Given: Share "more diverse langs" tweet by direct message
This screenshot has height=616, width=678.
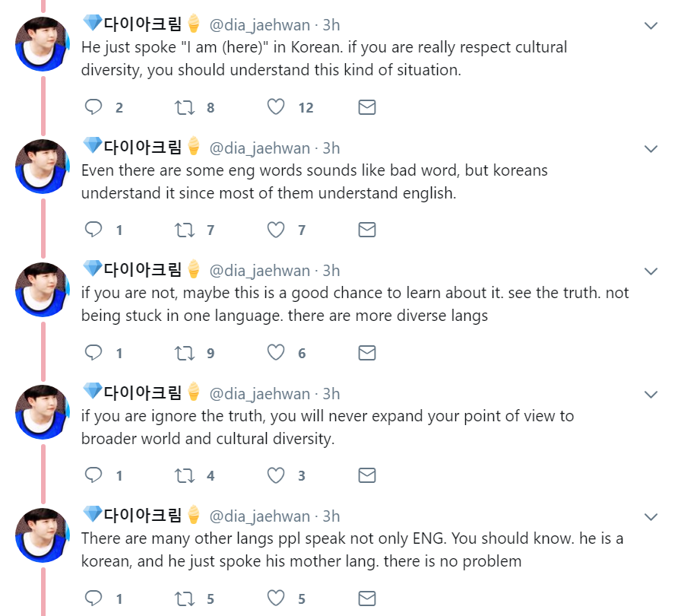Looking at the screenshot, I should 367,353.
